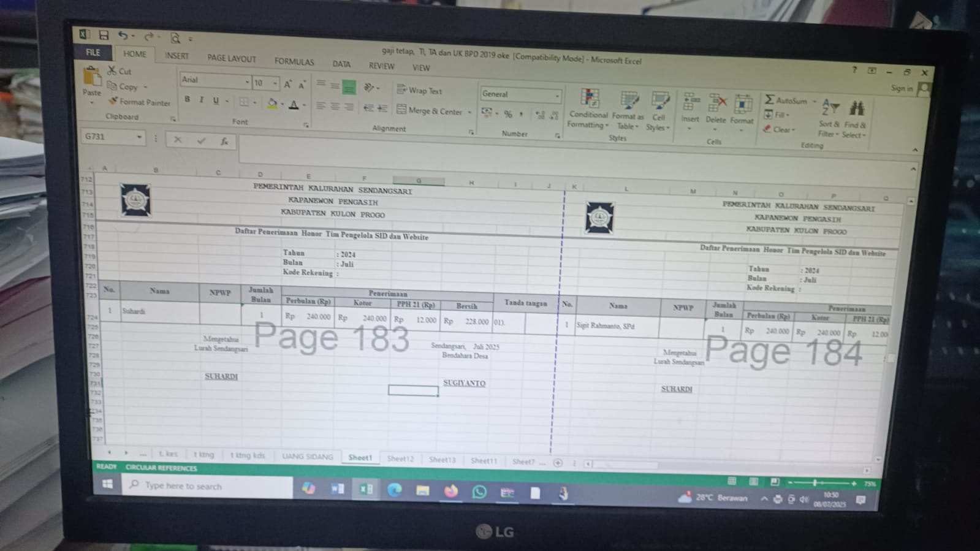Screen dimensions: 980x551
Task: Save the workbook from quick access toolbar
Action: tap(103, 36)
